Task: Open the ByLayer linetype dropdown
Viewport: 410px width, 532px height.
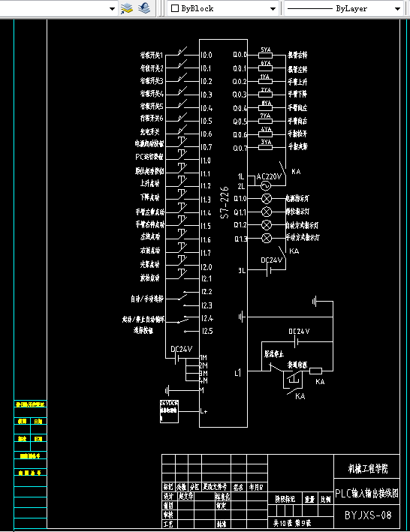Action: 397,9
